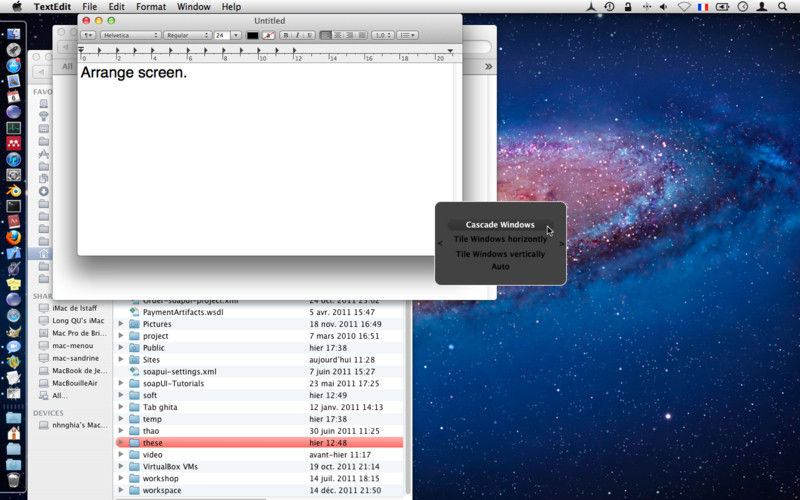
Task: Open Terminal from the Dock
Action: coord(13,206)
